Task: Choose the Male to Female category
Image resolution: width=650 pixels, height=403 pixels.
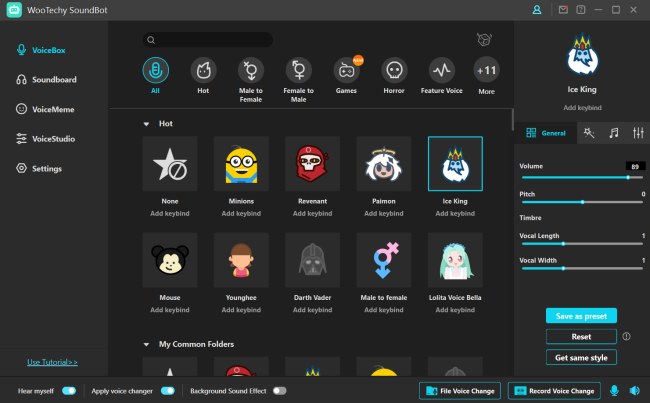Action: 251,70
